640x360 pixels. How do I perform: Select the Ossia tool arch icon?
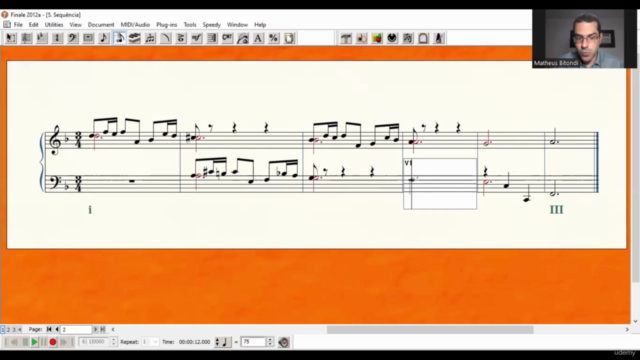(423, 38)
